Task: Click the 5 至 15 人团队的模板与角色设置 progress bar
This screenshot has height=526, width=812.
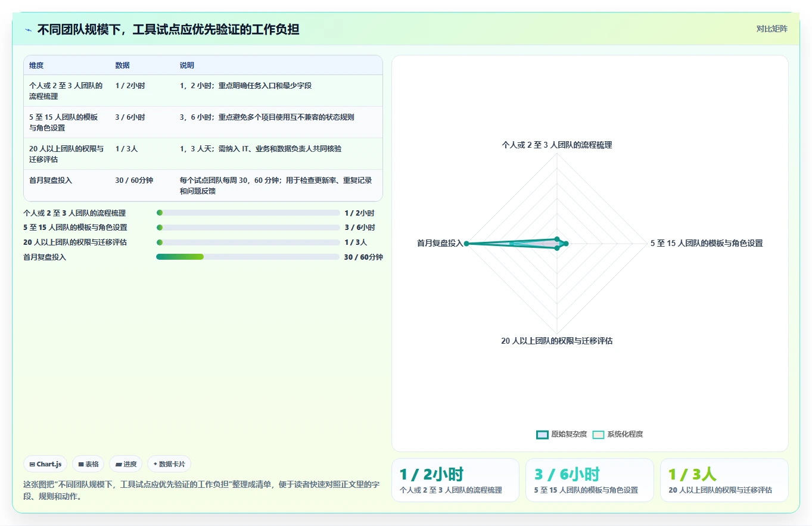Action: [x=248, y=228]
